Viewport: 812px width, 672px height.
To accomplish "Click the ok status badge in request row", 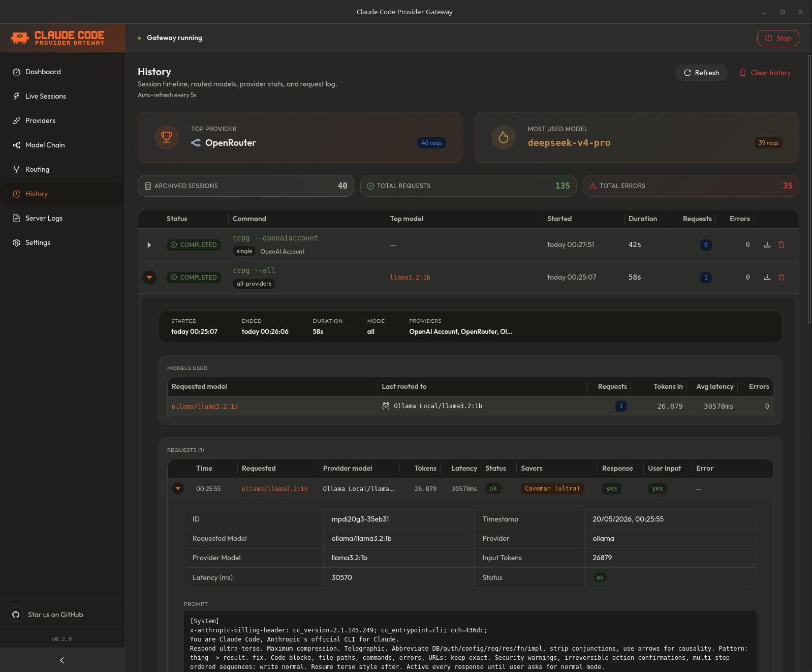I will click(x=493, y=488).
